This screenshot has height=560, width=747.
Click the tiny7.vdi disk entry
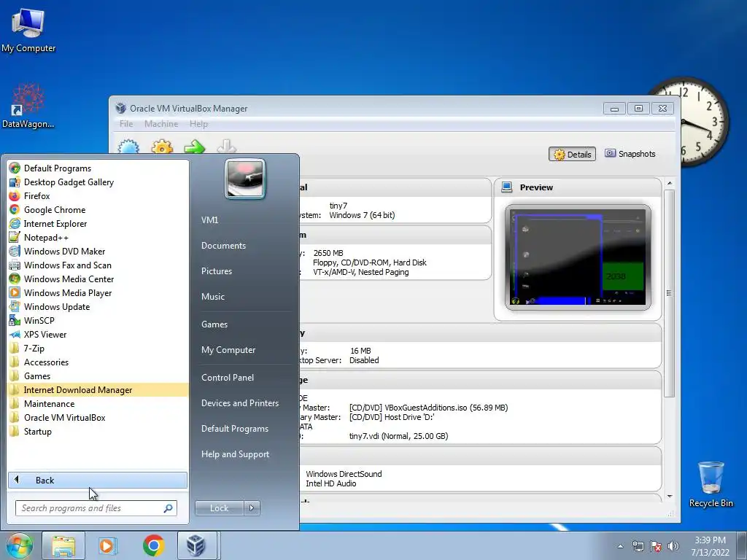pyautogui.click(x=399, y=436)
